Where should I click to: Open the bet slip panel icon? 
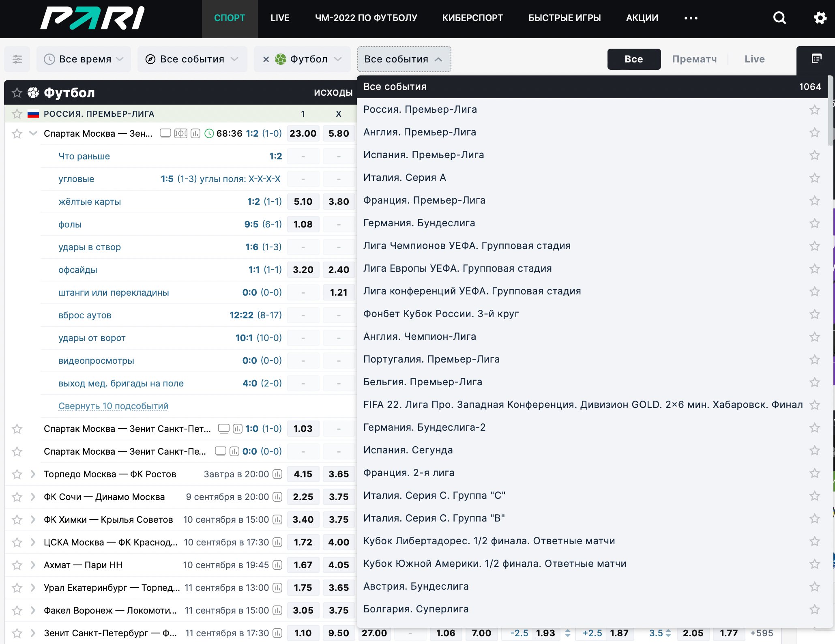pos(816,59)
